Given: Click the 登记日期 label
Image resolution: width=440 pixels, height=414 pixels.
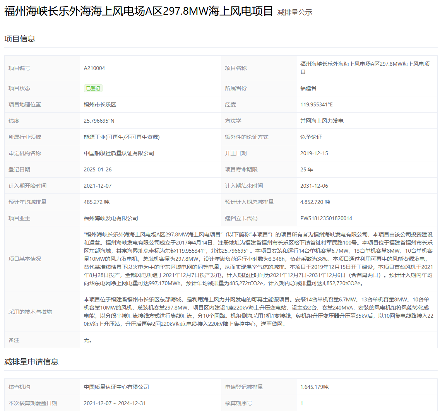Looking at the screenshot, I should click(19, 169).
